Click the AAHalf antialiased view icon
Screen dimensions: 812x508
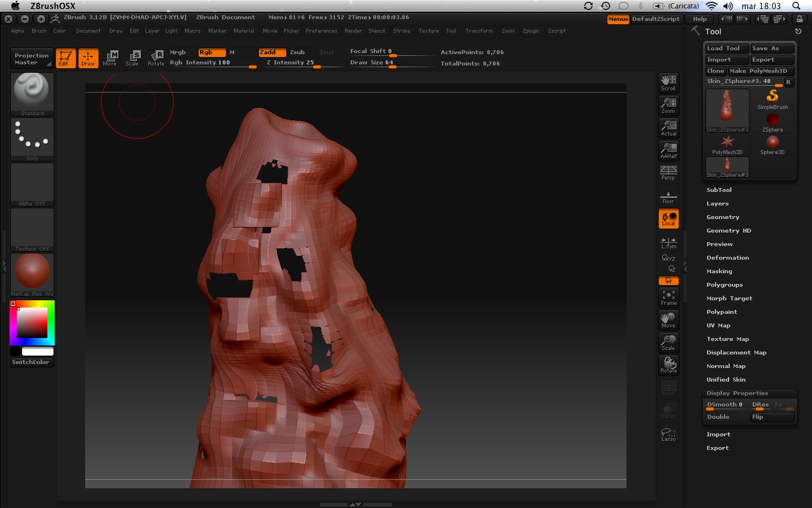(x=668, y=150)
